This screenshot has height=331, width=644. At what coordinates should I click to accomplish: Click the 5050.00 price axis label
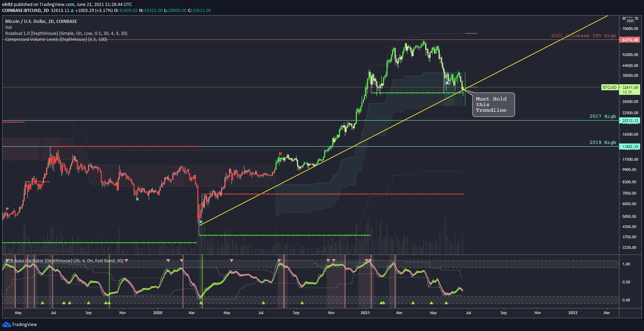click(x=629, y=216)
